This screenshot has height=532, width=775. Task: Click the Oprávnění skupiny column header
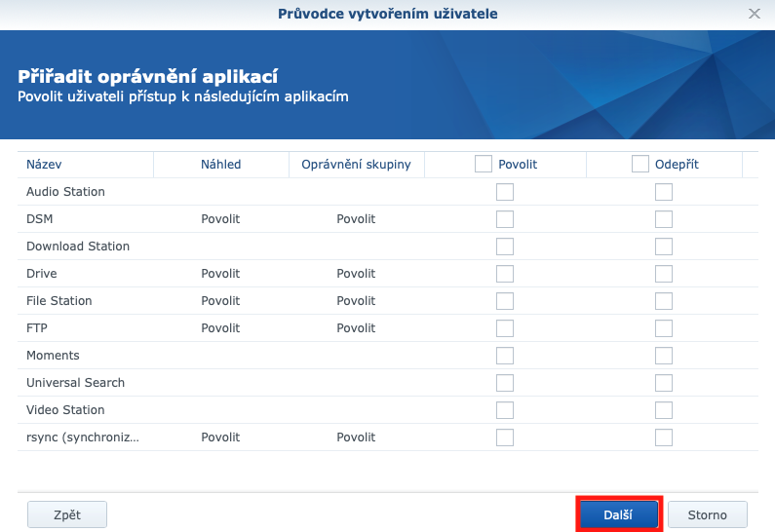click(x=356, y=165)
